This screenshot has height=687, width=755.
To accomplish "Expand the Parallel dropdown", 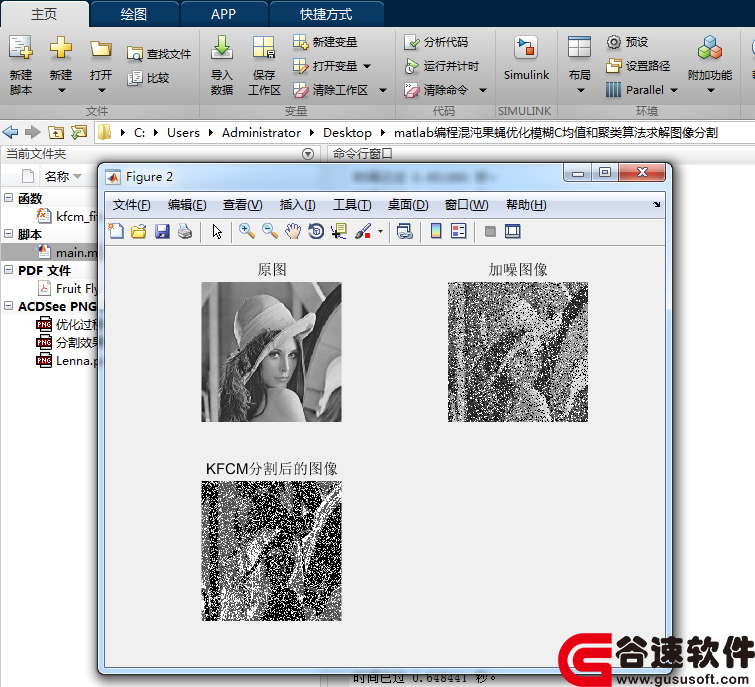I will pyautogui.click(x=674, y=90).
